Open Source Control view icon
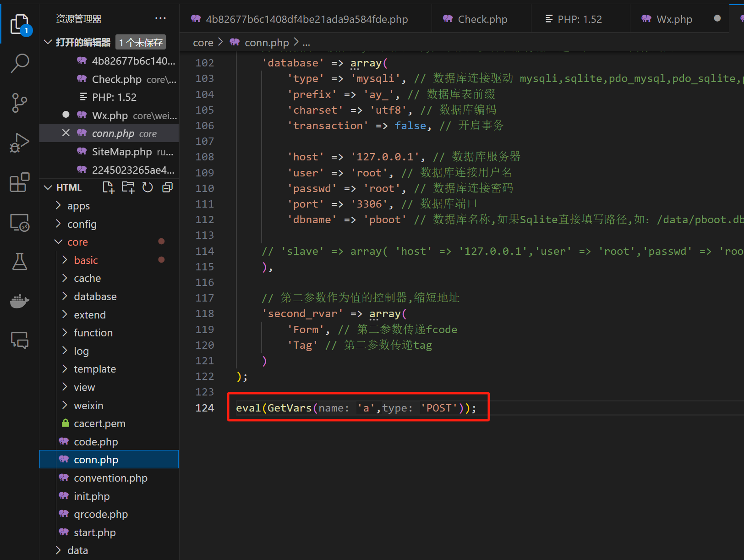This screenshot has height=560, width=744. pyautogui.click(x=20, y=103)
